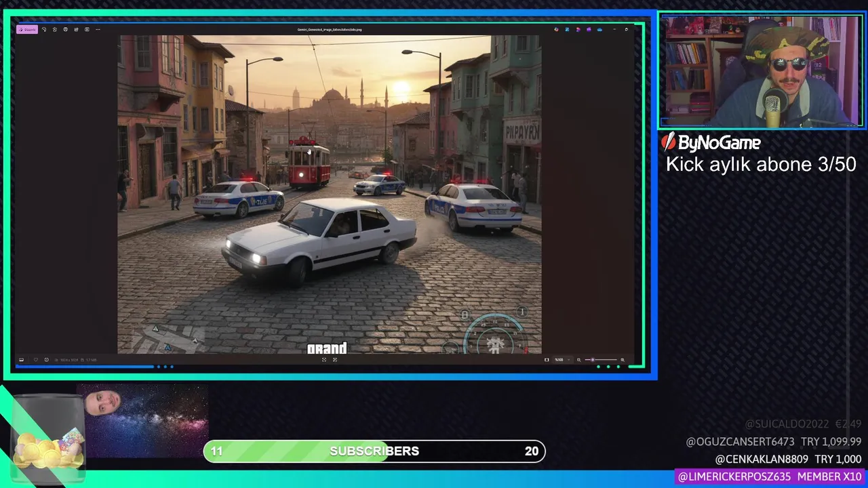Delete the photo using the trash icon

click(x=55, y=30)
